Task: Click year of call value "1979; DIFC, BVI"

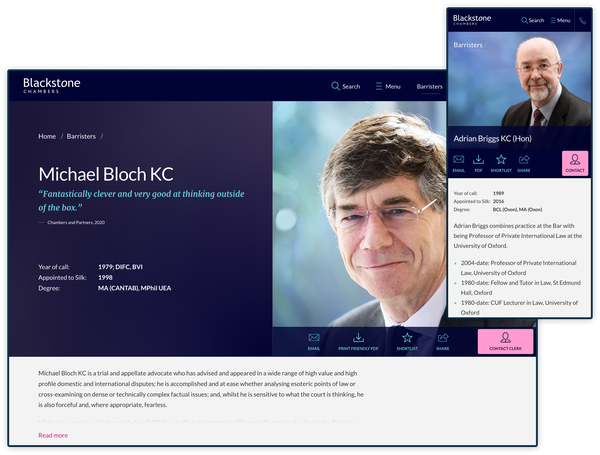Action: (x=120, y=267)
